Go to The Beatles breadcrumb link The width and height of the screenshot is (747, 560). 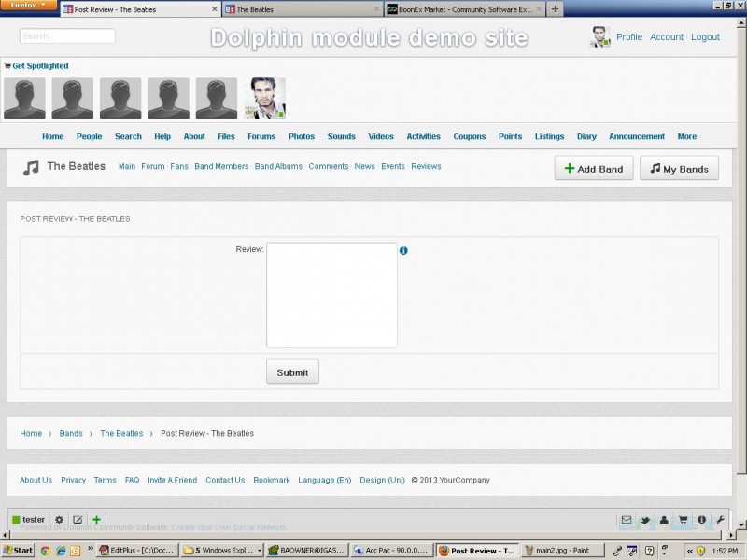(x=121, y=433)
